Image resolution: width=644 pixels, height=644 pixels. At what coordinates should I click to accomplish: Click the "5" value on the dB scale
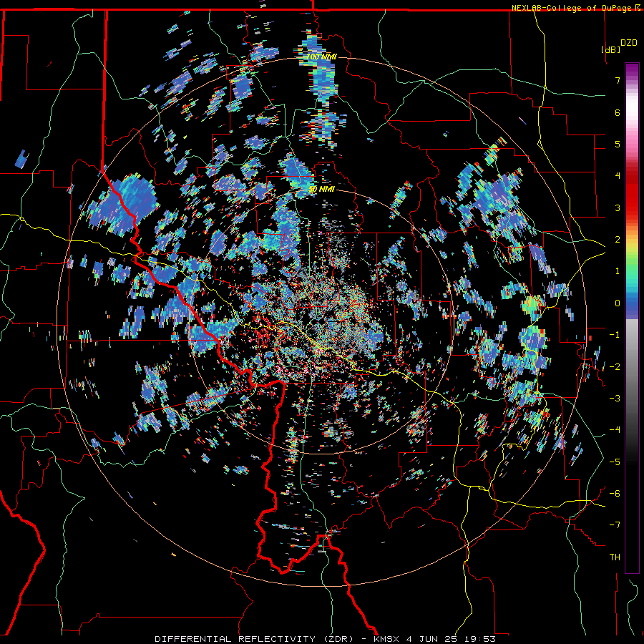pyautogui.click(x=618, y=144)
